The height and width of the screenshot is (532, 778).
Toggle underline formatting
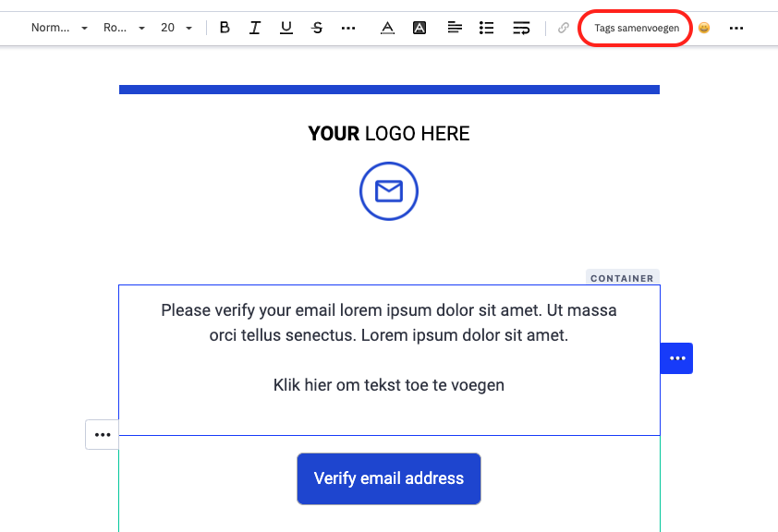[286, 28]
